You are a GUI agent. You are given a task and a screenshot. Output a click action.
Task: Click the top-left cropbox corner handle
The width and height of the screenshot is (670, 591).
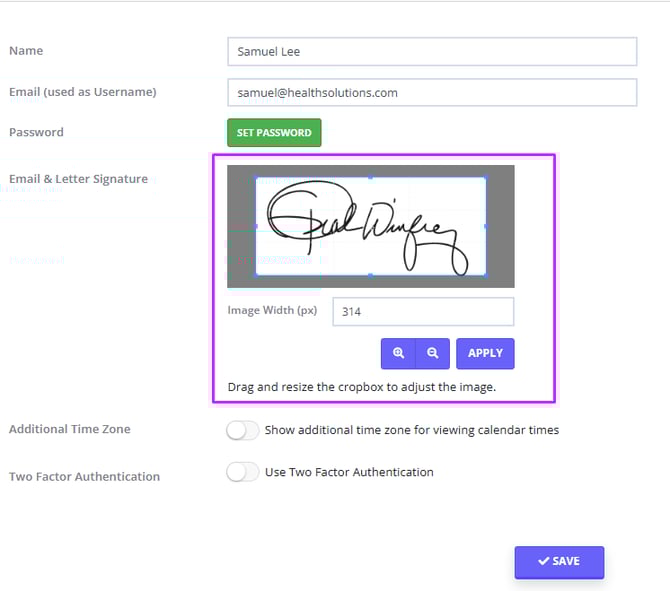[256, 178]
